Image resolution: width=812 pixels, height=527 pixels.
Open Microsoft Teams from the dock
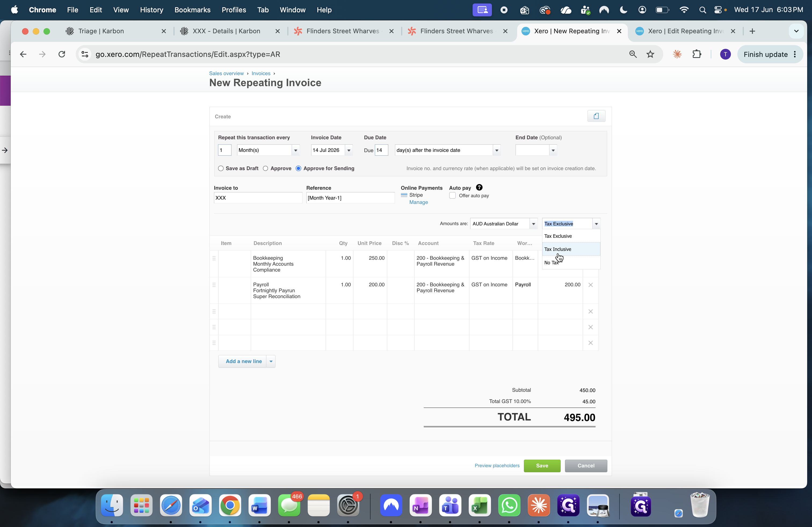click(x=450, y=505)
